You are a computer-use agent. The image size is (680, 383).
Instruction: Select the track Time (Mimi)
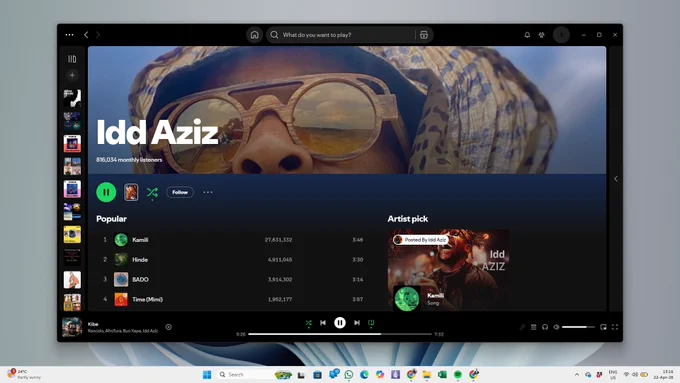[x=147, y=299]
